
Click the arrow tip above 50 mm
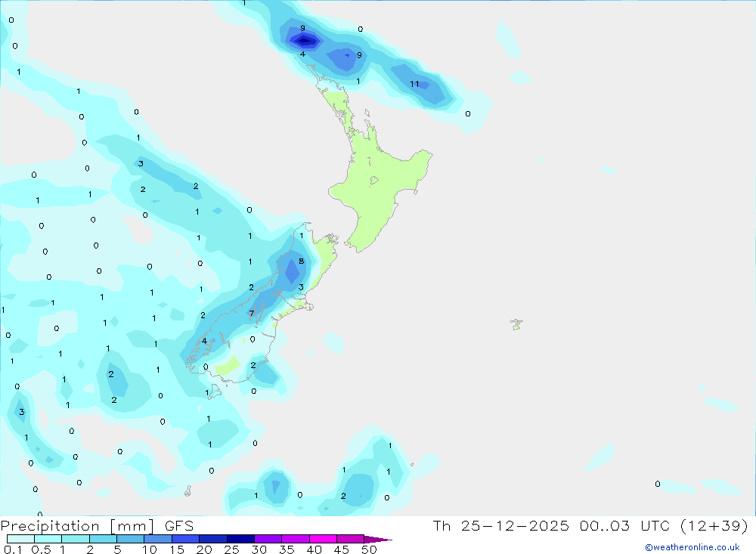point(378,540)
